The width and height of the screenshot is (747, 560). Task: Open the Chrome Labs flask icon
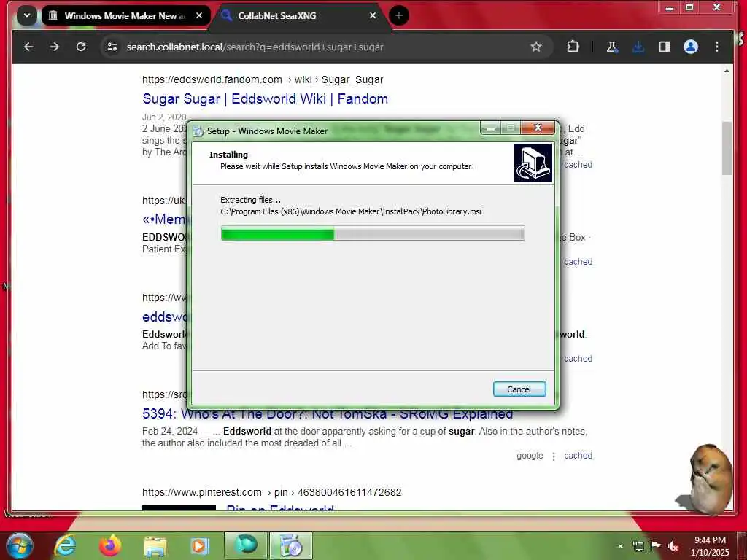pyautogui.click(x=612, y=47)
